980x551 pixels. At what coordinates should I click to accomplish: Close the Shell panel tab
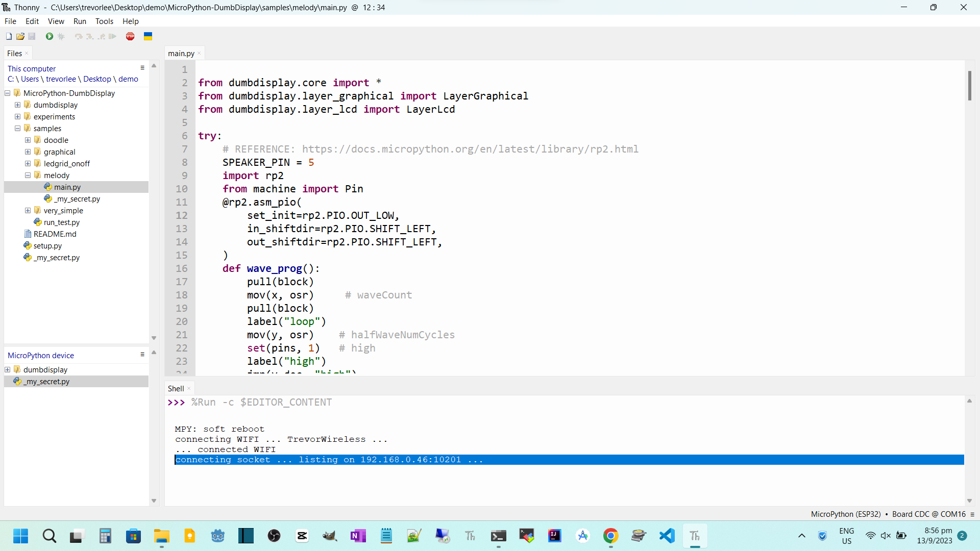(189, 389)
